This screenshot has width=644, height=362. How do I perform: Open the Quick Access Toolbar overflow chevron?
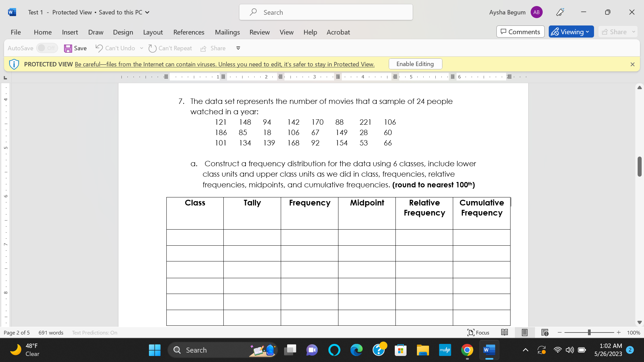[x=238, y=48]
